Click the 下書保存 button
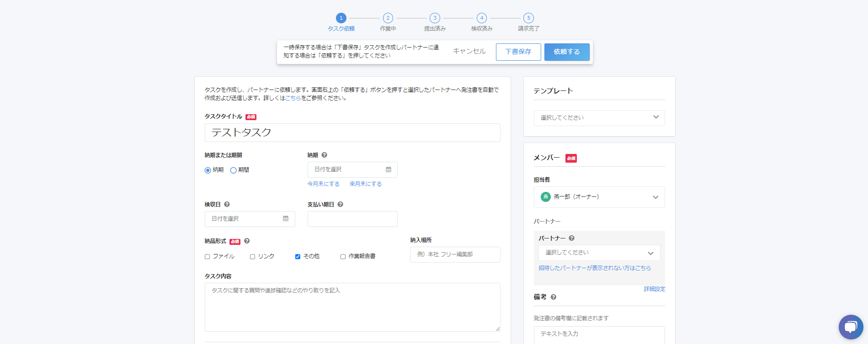 (x=518, y=52)
